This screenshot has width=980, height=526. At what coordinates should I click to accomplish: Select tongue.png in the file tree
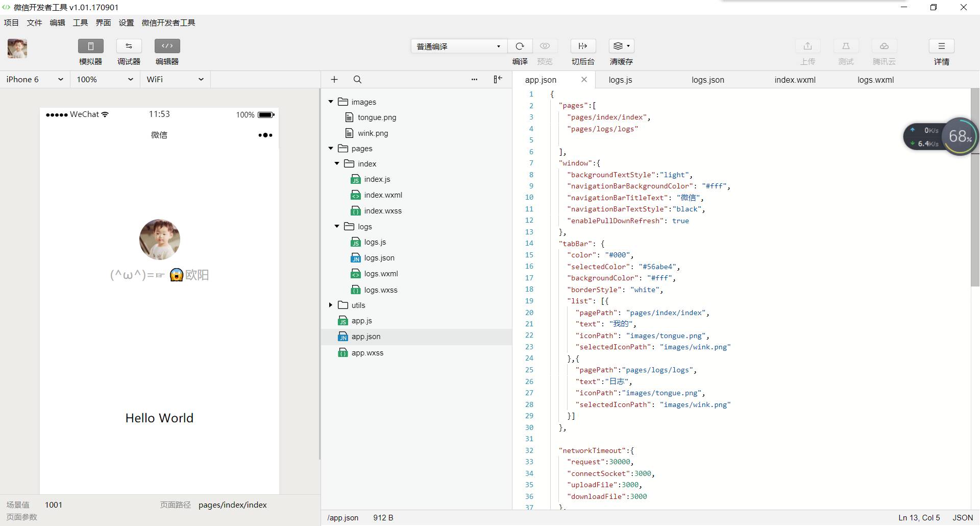(x=377, y=117)
